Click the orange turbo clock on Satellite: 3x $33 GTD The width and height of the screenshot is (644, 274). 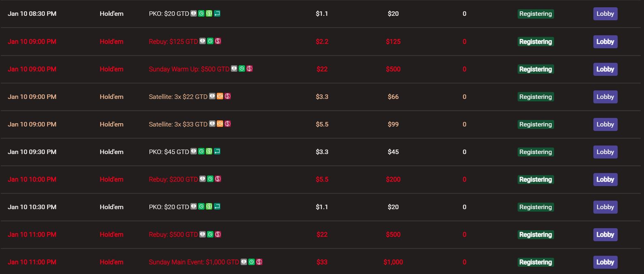coord(220,124)
